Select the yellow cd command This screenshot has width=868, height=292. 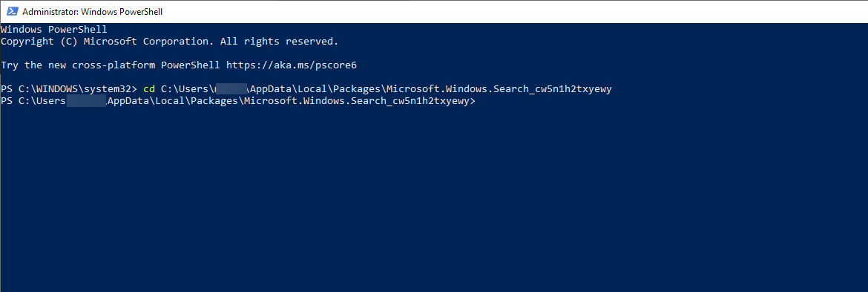coord(149,89)
